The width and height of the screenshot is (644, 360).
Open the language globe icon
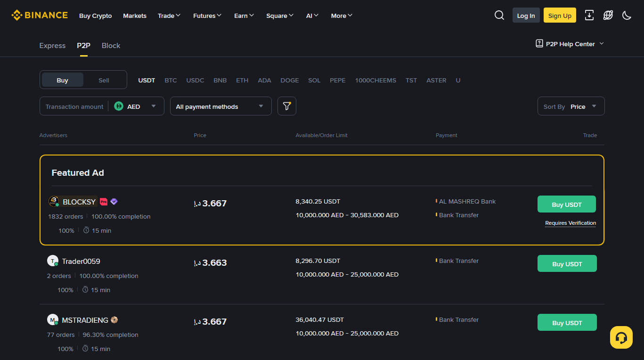(x=608, y=15)
